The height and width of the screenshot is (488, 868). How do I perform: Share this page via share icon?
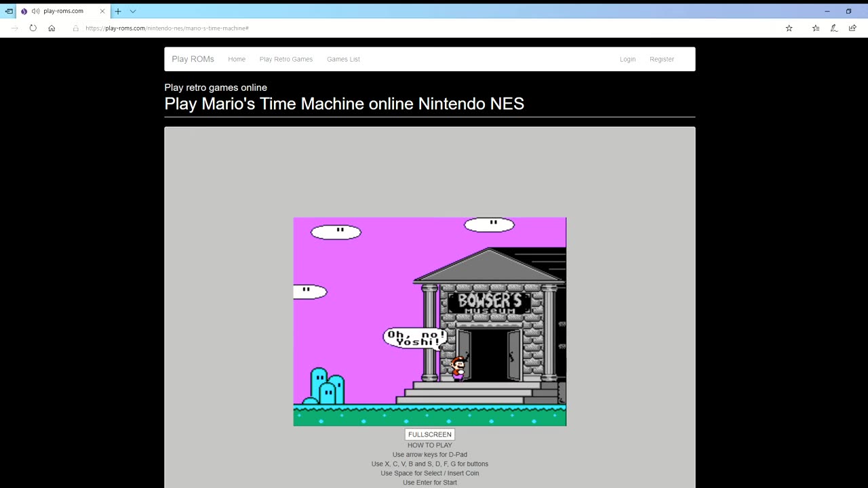[x=852, y=28]
